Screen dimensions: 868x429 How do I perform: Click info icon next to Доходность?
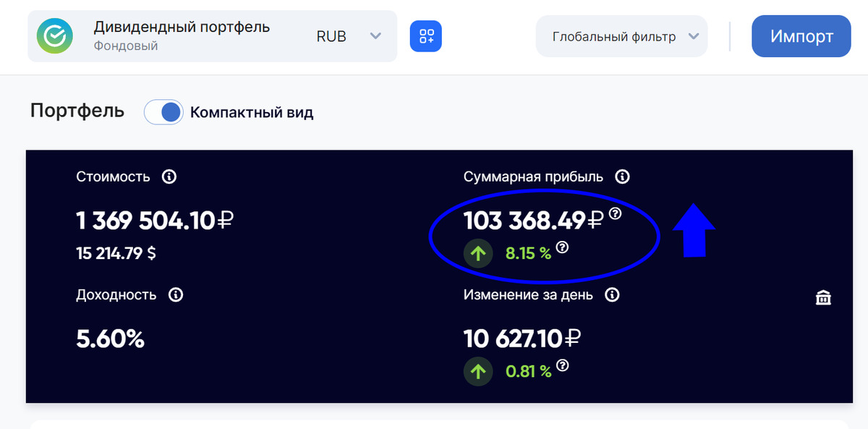click(175, 295)
